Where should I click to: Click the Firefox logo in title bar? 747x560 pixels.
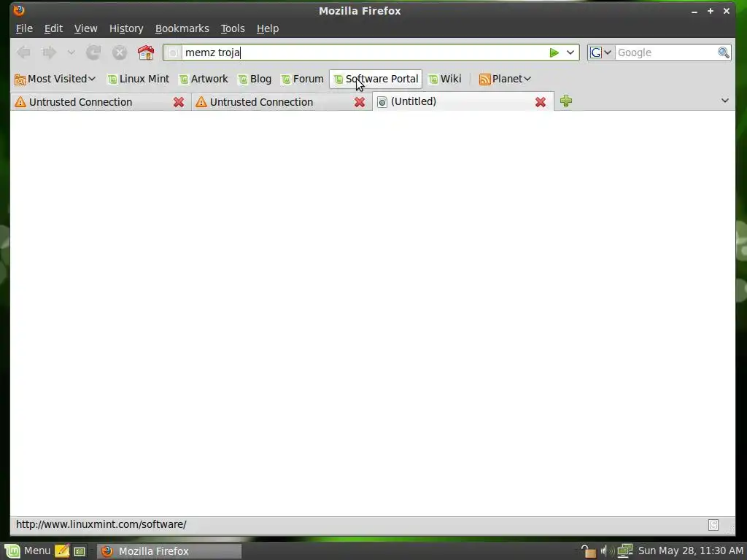pyautogui.click(x=19, y=10)
